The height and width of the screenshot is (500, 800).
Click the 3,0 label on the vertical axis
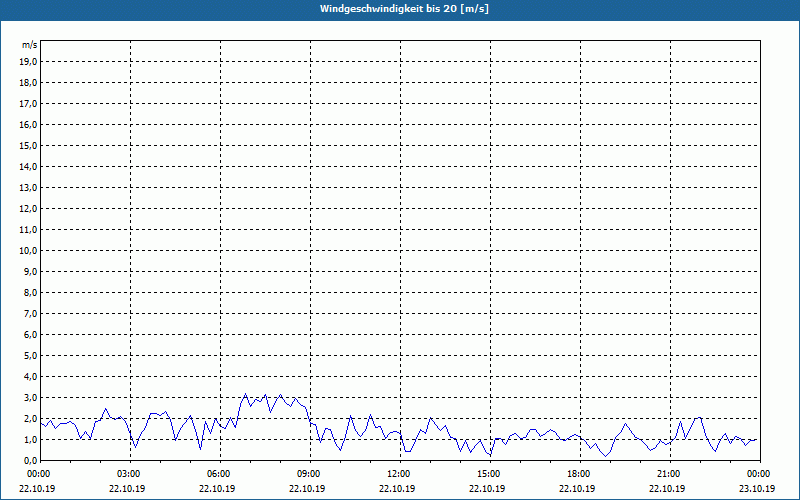tap(31, 397)
